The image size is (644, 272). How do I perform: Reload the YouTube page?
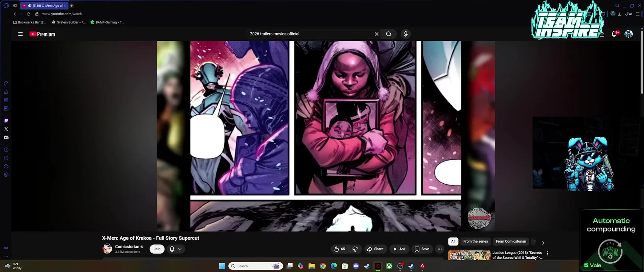tap(28, 14)
